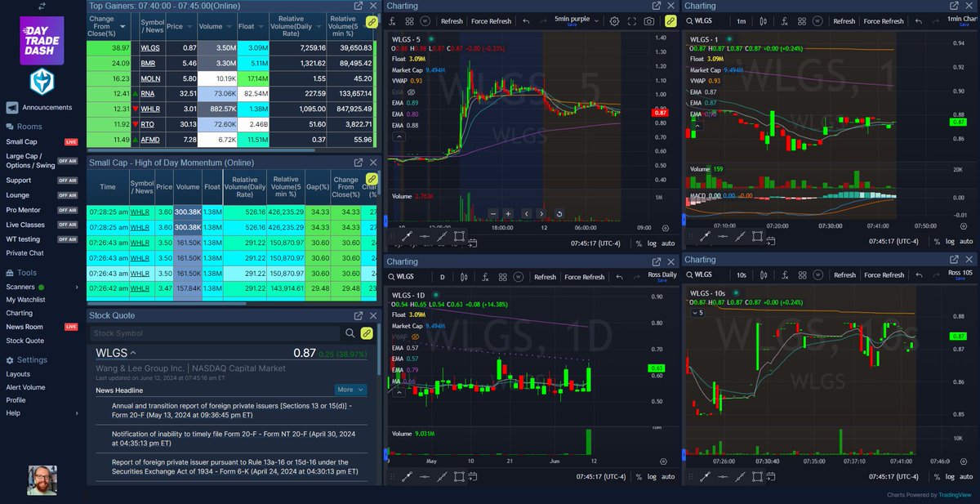Pop out the Stock Quote panel
Screen dimensions: 980x504
(358, 316)
